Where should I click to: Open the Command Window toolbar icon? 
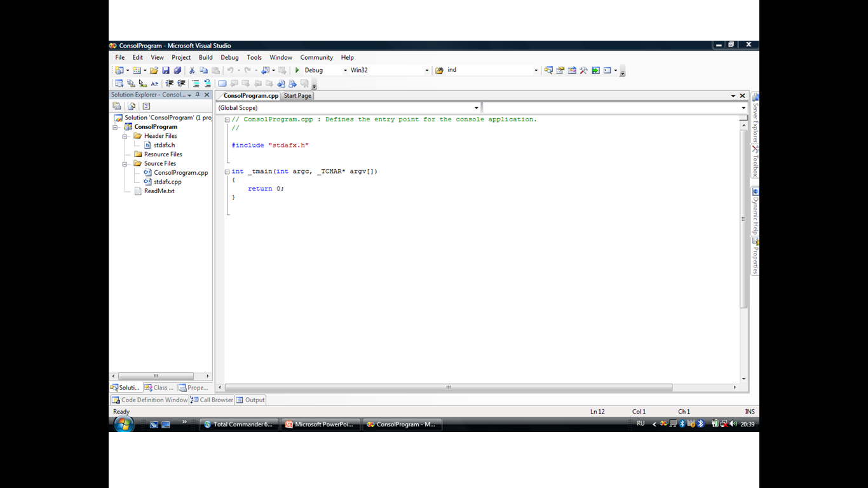[x=607, y=71]
